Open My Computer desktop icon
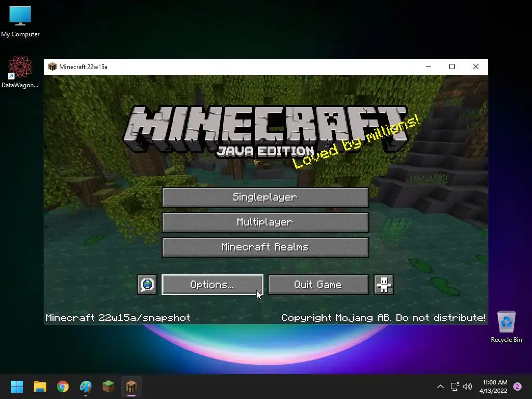 pos(20,22)
